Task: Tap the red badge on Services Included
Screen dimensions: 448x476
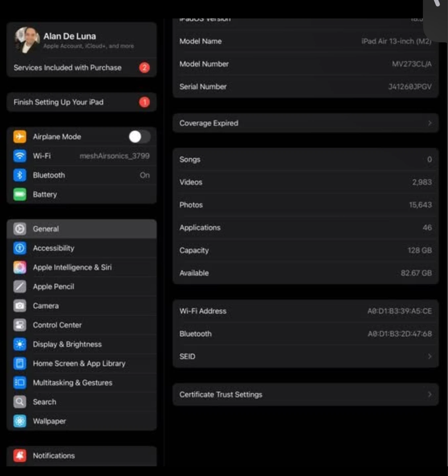Action: pyautogui.click(x=144, y=67)
